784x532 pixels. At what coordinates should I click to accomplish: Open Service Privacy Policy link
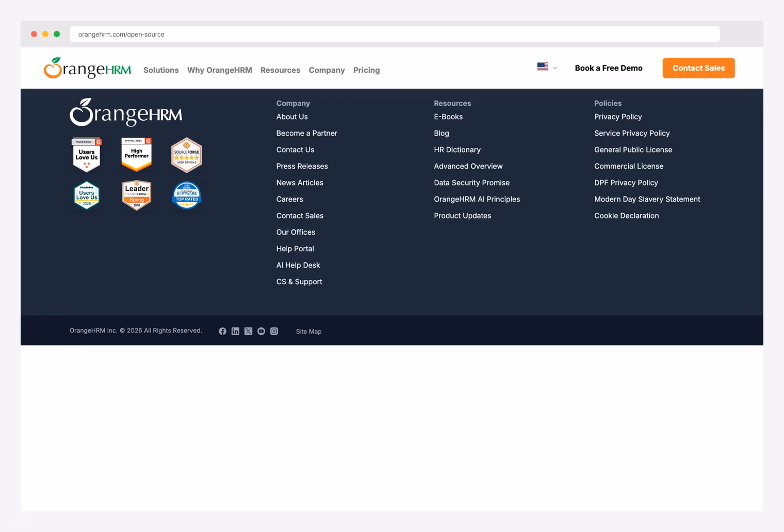coord(632,133)
